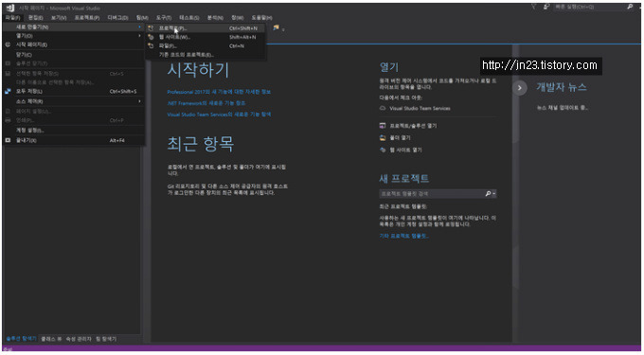
Task: Choose 닫기 in the File menu
Action: click(74, 55)
